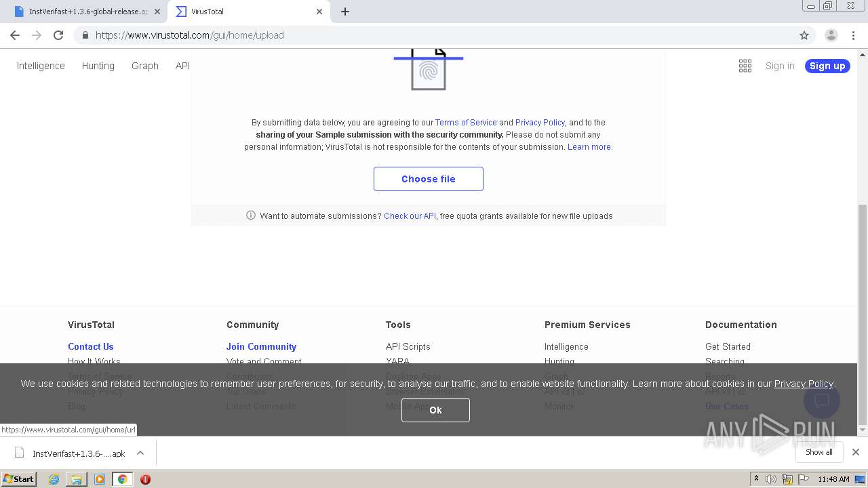Open a new browser tab
The height and width of the screenshot is (488, 868).
pyautogui.click(x=345, y=12)
